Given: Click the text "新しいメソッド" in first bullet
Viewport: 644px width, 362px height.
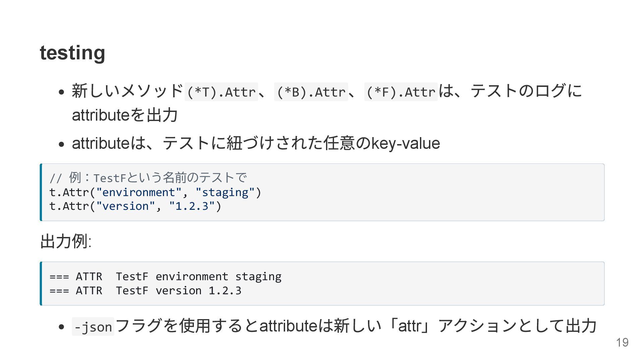Looking at the screenshot, I should [127, 91].
